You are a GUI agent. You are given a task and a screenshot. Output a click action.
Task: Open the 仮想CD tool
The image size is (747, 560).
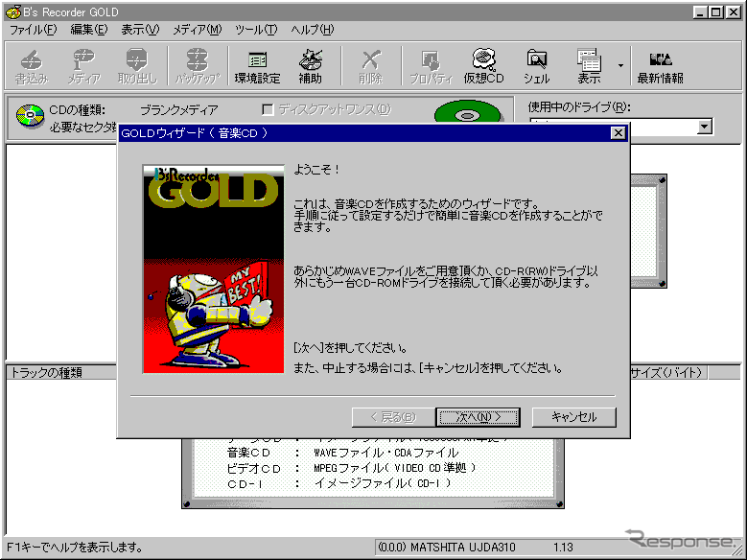point(484,67)
